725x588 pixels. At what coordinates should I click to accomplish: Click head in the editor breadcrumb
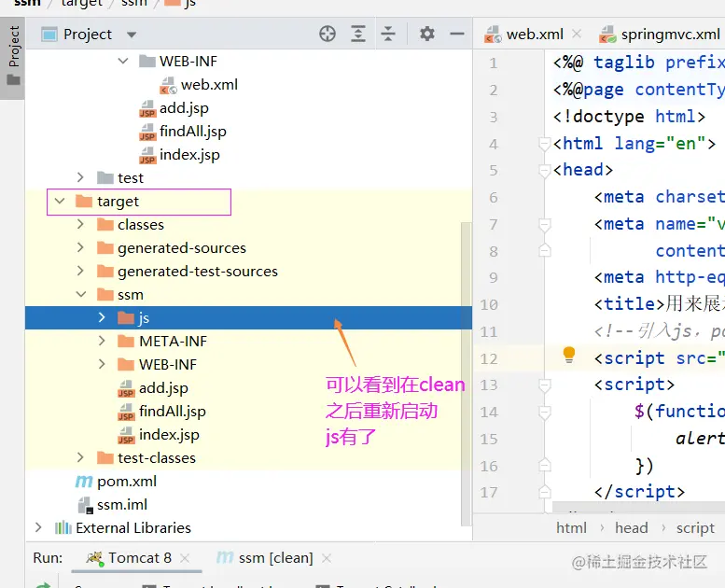click(631, 528)
